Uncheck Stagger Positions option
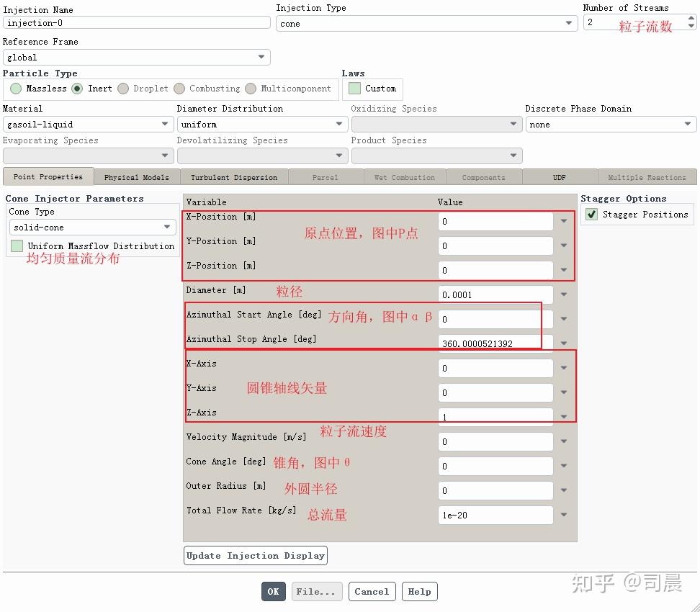The height and width of the screenshot is (612, 700). pos(591,215)
